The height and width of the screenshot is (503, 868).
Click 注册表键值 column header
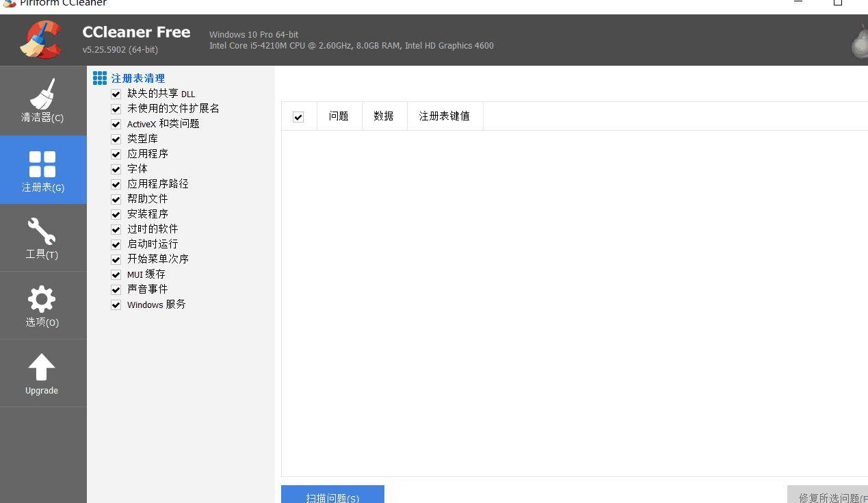tap(445, 116)
